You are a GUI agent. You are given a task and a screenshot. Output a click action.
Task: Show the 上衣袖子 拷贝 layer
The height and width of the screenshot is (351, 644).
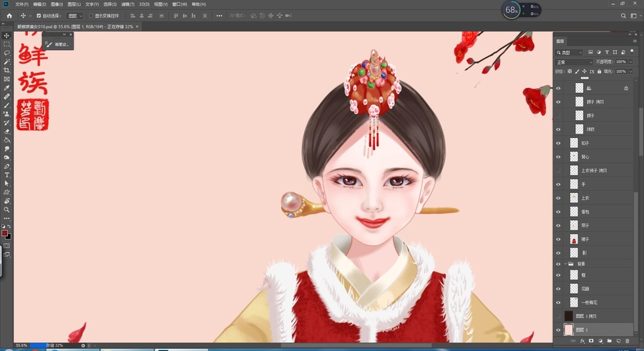click(x=558, y=170)
